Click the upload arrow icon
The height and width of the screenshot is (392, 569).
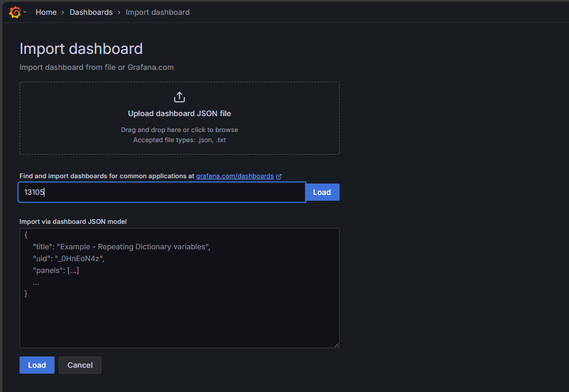click(180, 97)
